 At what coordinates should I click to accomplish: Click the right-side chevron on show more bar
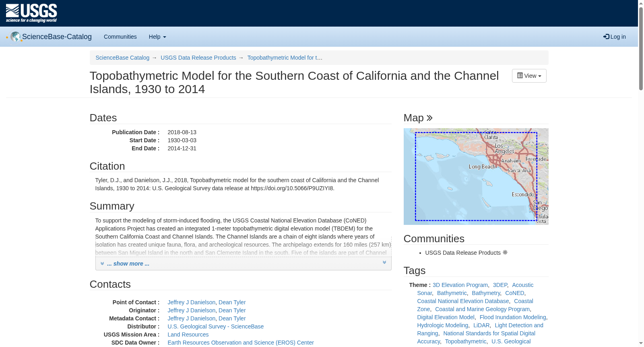(x=384, y=262)
